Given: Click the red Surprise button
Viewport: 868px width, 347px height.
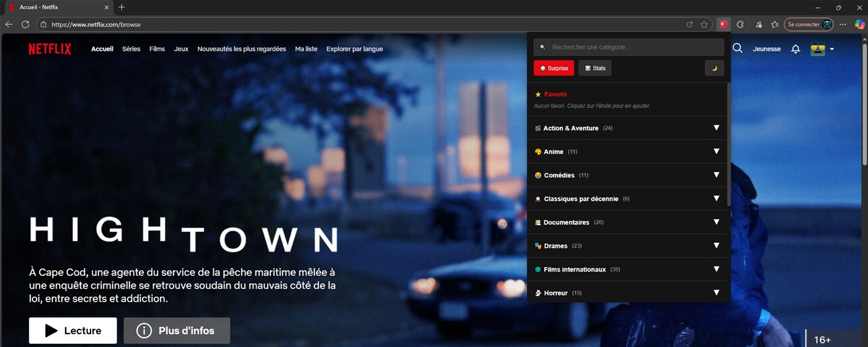Looking at the screenshot, I should pyautogui.click(x=554, y=68).
